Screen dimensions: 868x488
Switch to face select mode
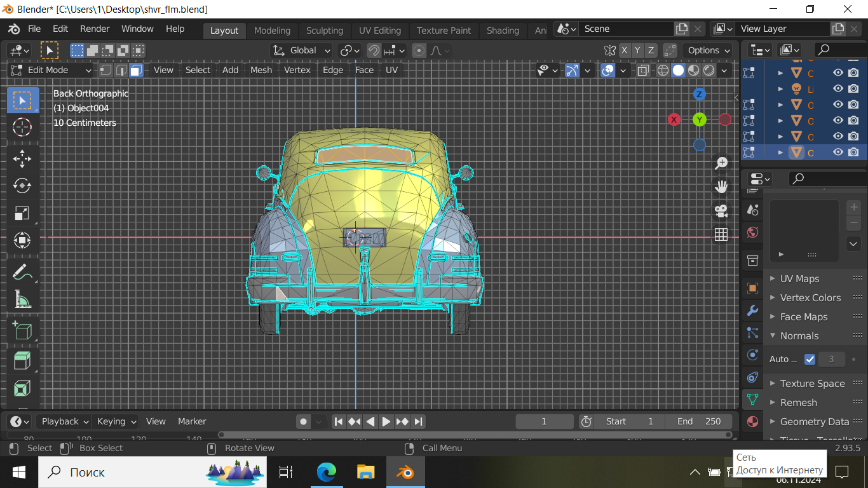tap(137, 70)
